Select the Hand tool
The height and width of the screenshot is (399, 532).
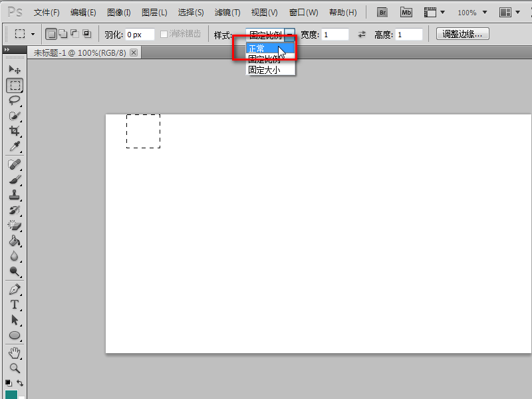click(x=14, y=353)
